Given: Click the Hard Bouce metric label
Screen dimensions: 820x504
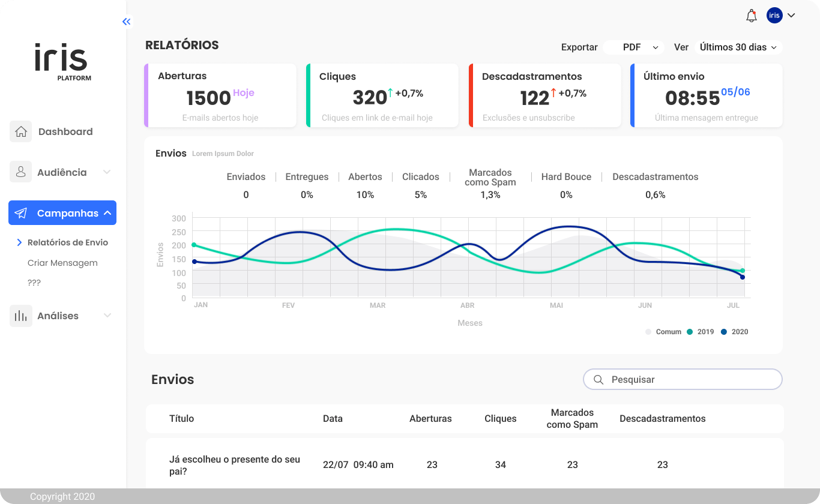Looking at the screenshot, I should click(566, 177).
